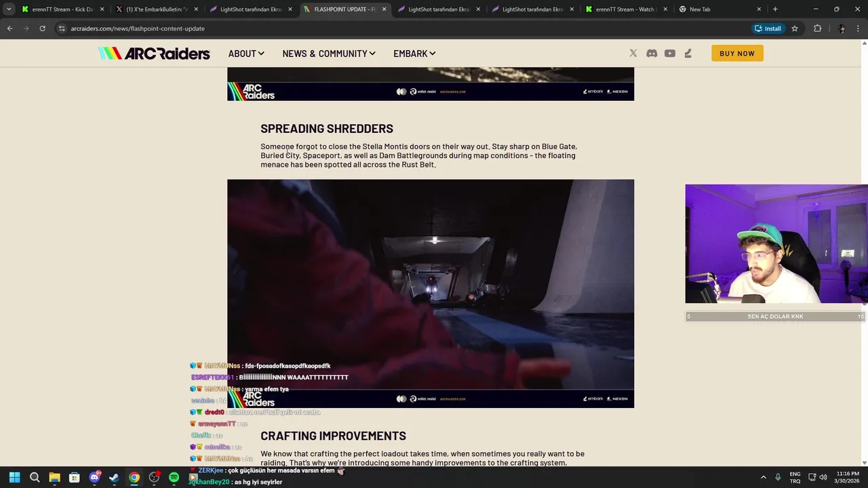Close the New Tab tab
The height and width of the screenshot is (488, 868).
(x=759, y=9)
